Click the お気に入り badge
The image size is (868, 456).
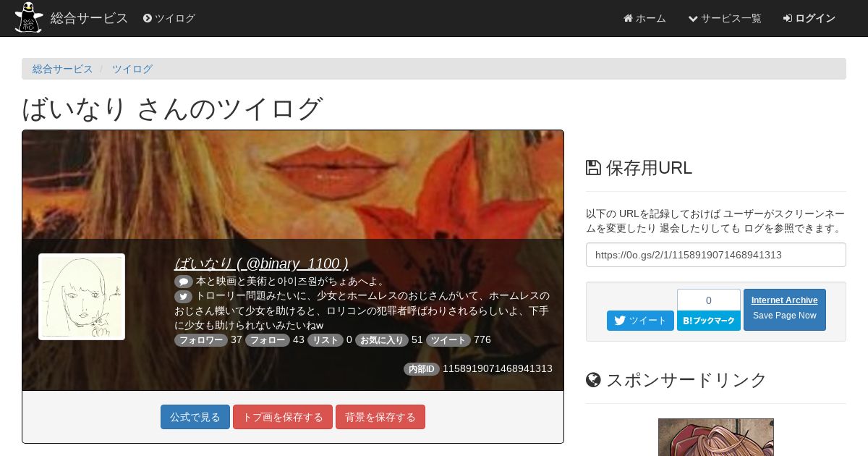tap(382, 340)
